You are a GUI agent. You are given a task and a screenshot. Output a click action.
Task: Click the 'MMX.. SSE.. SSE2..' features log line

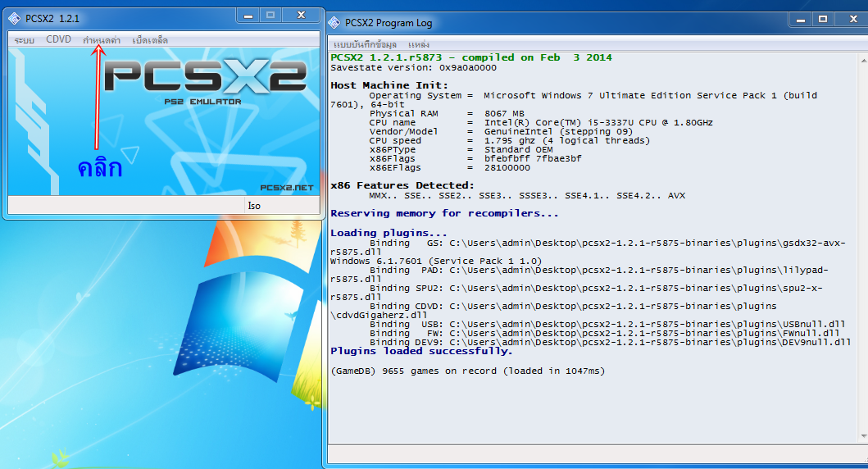point(527,195)
